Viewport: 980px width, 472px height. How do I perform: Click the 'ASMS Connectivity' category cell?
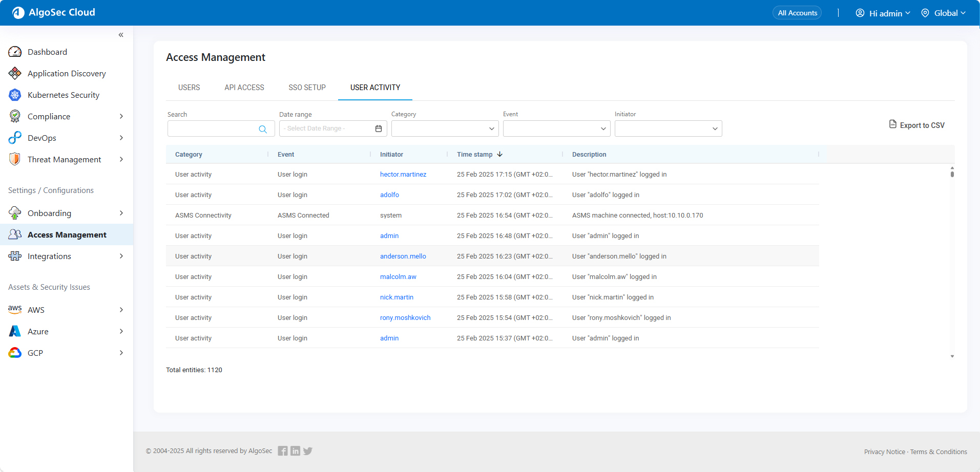203,215
